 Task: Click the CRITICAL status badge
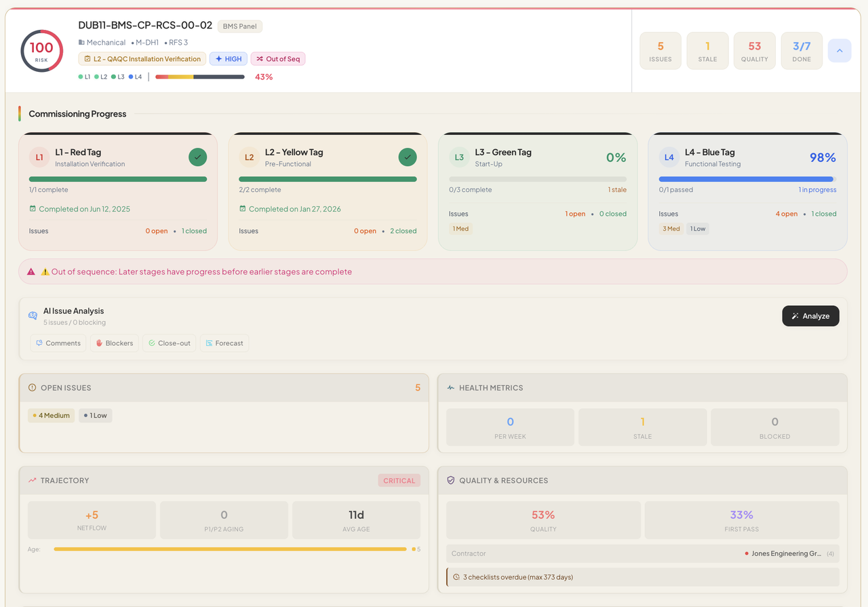[399, 480]
